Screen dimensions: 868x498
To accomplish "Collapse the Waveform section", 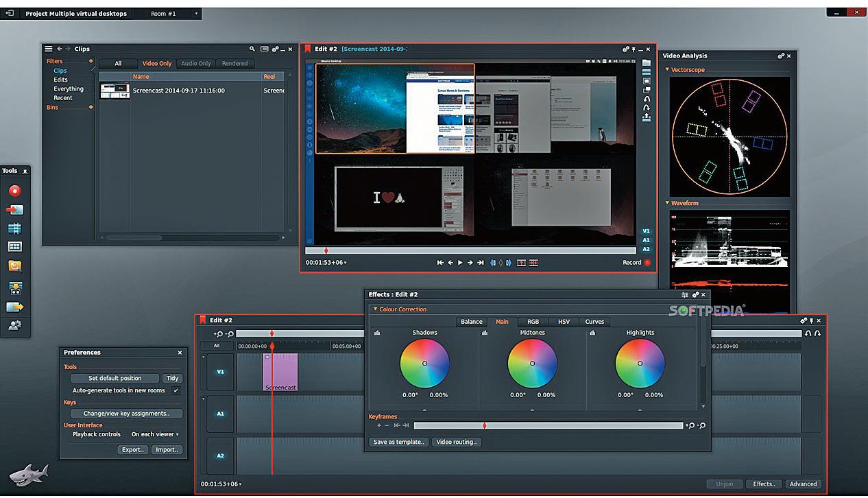I will pyautogui.click(x=667, y=203).
